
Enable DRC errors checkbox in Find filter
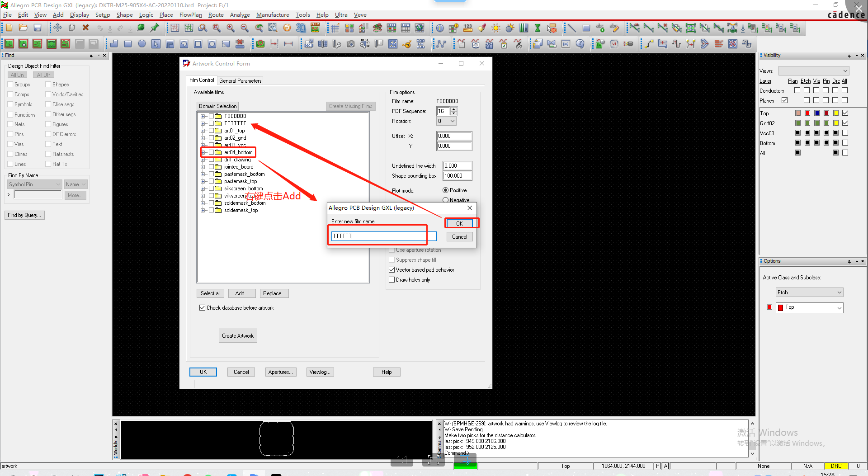(x=48, y=134)
